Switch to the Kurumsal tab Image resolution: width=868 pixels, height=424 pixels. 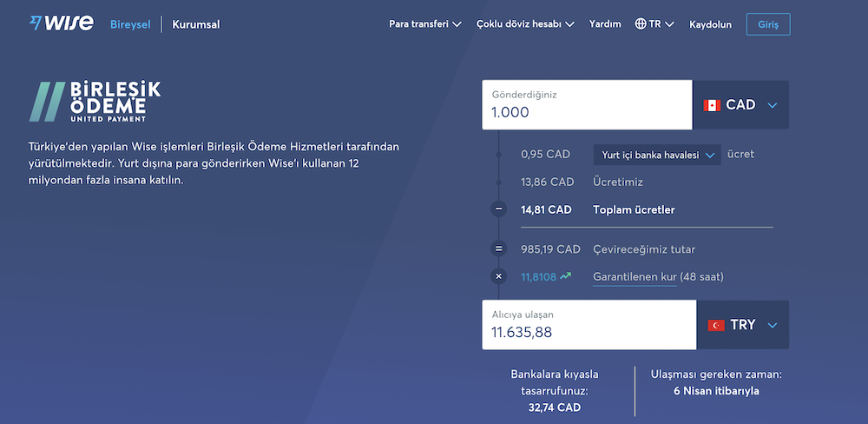[x=196, y=24]
